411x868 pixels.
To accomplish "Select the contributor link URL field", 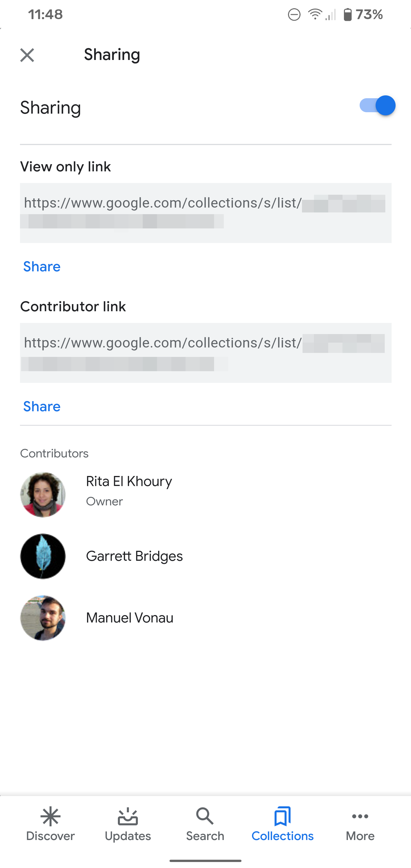I will (x=205, y=352).
